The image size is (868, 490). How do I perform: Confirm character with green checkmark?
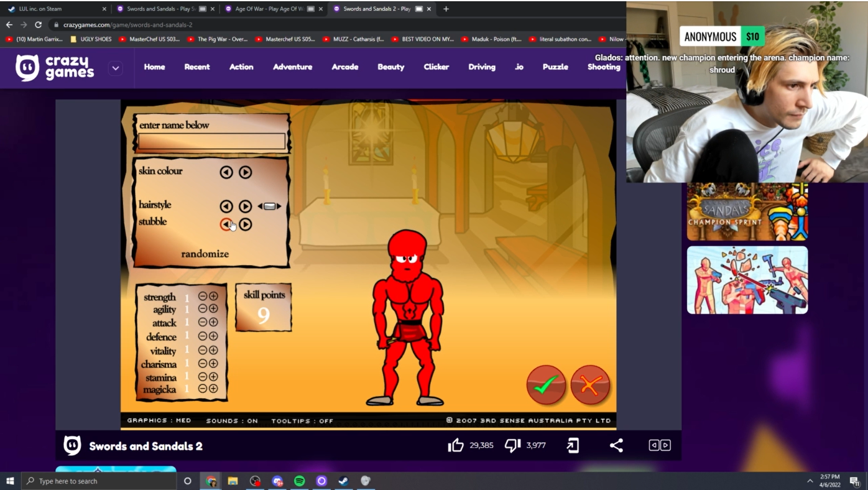(x=546, y=385)
